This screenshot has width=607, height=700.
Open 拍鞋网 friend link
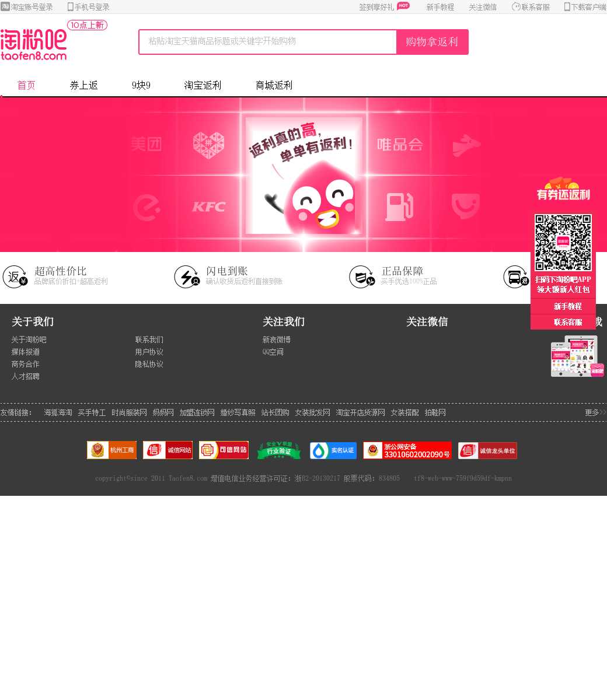pos(435,412)
